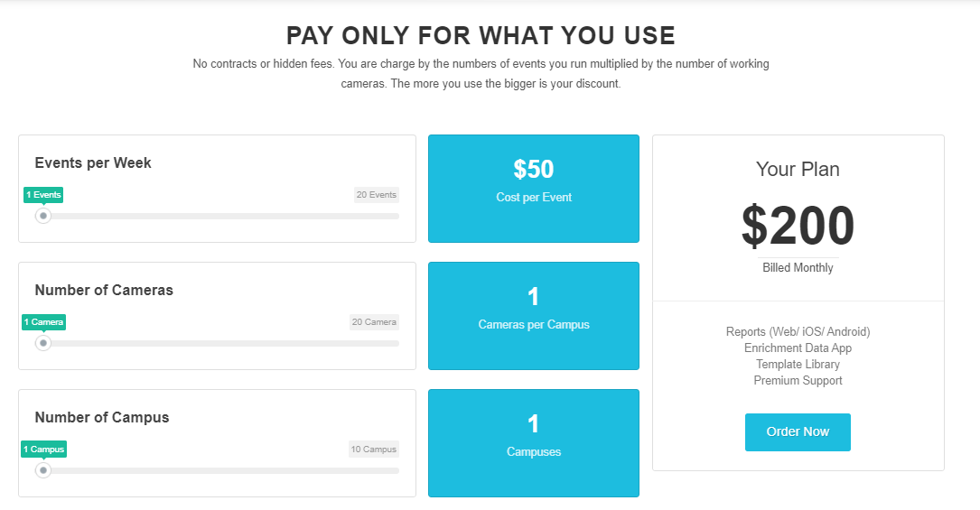Select the Cameras per Campus tile

534,316
